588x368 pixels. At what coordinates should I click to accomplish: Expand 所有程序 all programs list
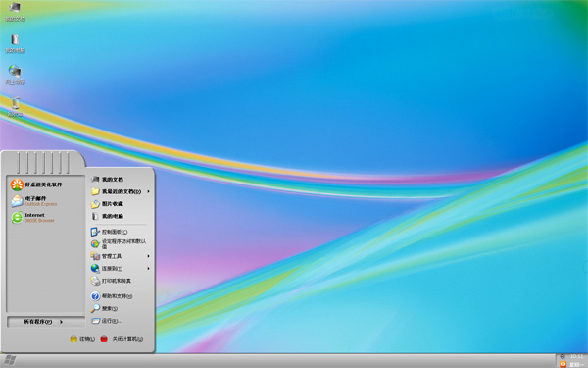tap(46, 322)
